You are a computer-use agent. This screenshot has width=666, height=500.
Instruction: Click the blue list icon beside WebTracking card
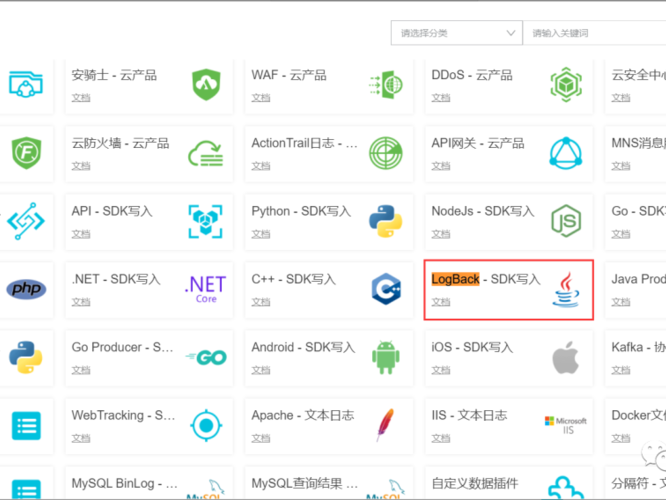coord(26,426)
